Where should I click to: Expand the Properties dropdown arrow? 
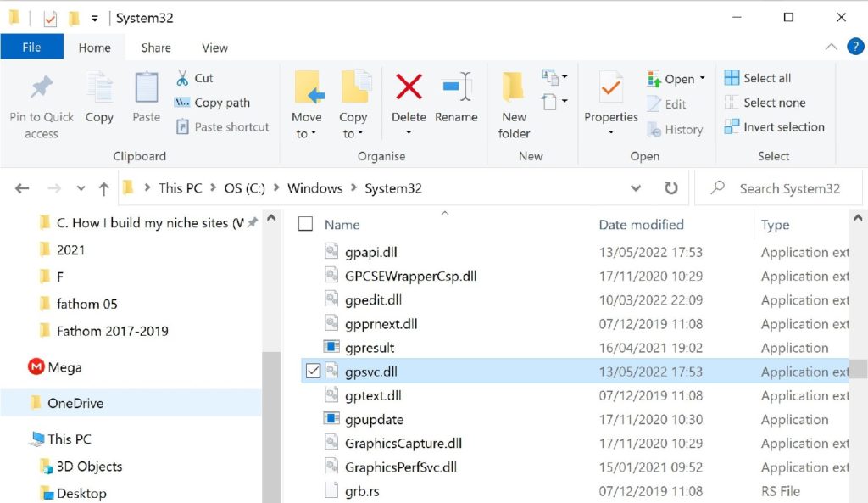pos(610,132)
